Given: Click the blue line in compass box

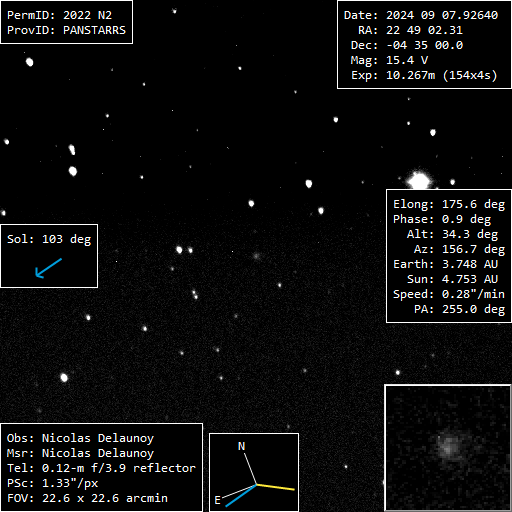Looking at the screenshot, I should 241,496.
